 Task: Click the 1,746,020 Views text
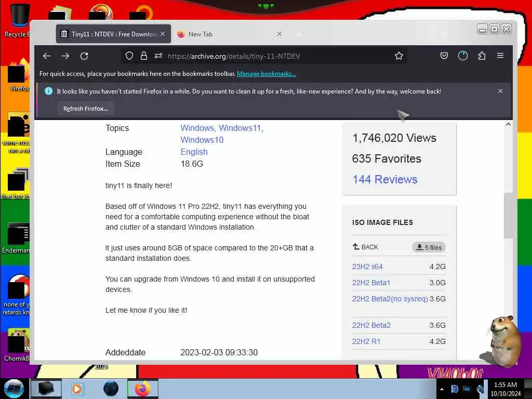click(394, 138)
